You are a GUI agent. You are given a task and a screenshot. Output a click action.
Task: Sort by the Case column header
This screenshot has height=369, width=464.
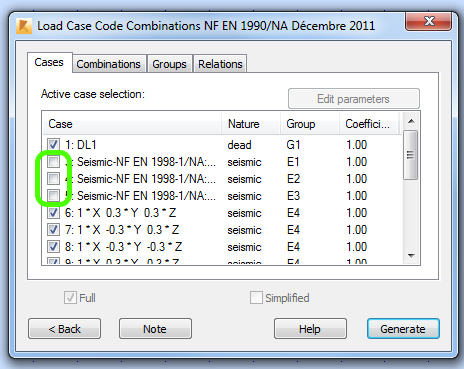click(x=132, y=124)
